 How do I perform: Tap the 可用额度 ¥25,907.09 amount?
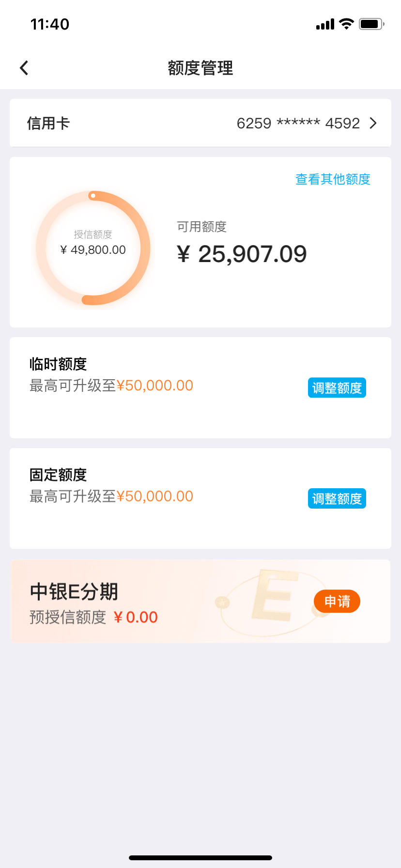(242, 254)
